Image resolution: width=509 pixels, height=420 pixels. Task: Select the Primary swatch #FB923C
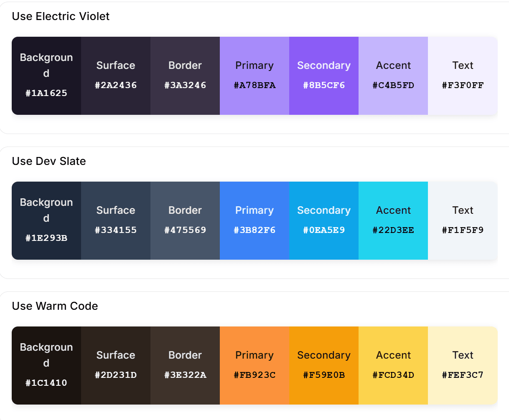tap(254, 365)
